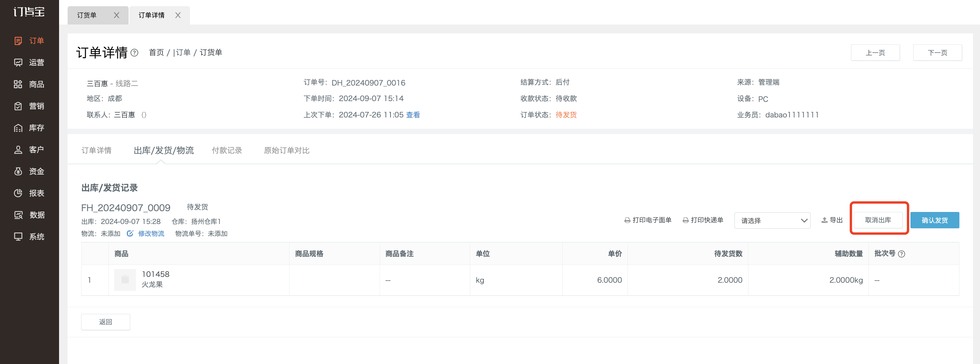Click the blue 确认发货 button
The width and height of the screenshot is (980, 364).
[x=935, y=220]
